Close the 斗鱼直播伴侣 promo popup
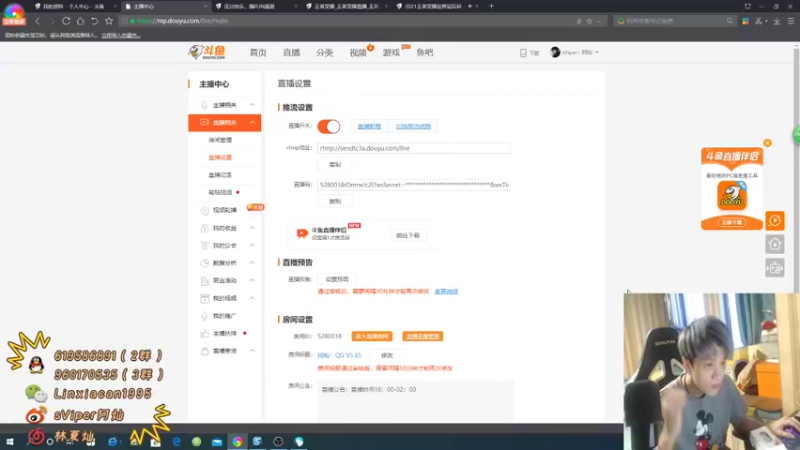800x450 pixels. [767, 143]
